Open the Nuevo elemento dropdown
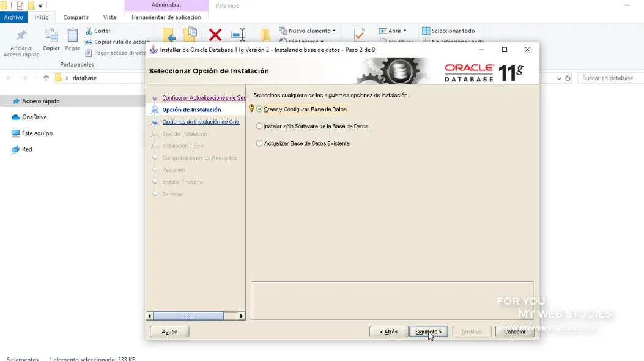This screenshot has width=644, height=361. click(x=307, y=31)
